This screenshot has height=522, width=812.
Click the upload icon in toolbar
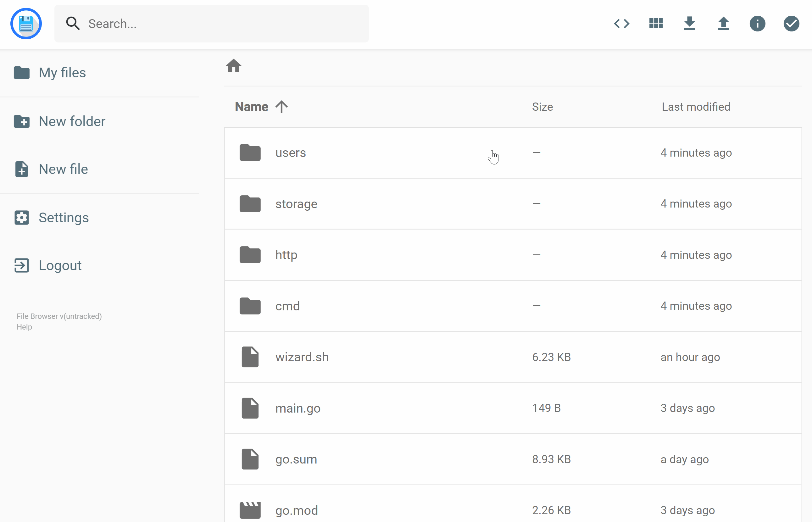pyautogui.click(x=723, y=24)
